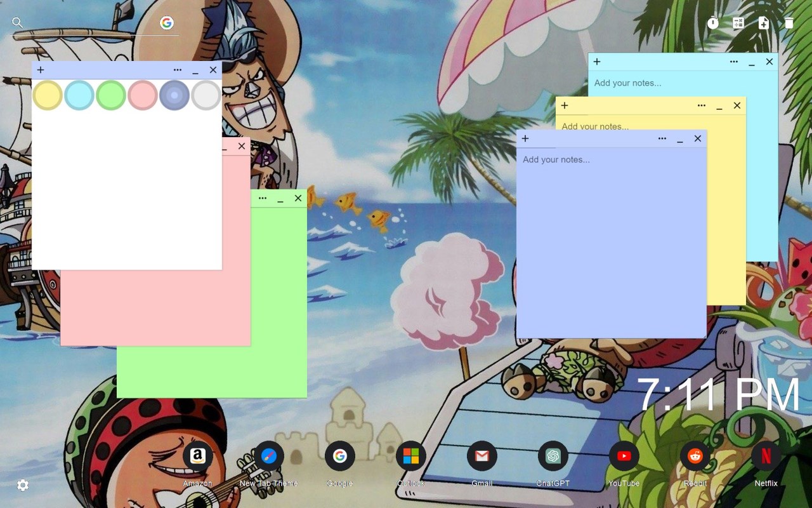Minimize the cyan note
This screenshot has height=508, width=812.
(x=752, y=62)
